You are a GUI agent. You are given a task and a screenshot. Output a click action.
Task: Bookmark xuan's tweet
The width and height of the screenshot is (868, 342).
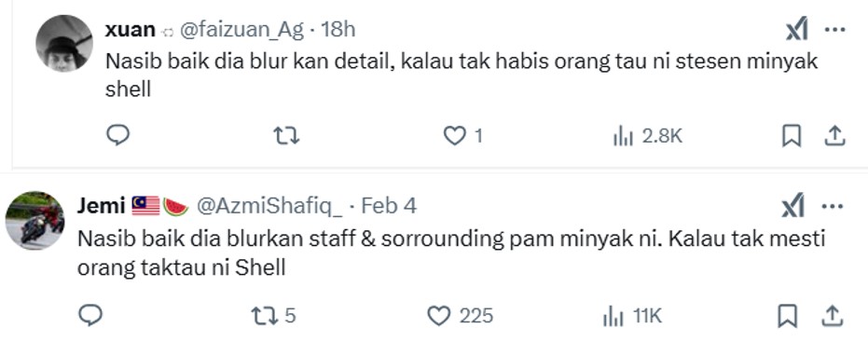click(792, 135)
